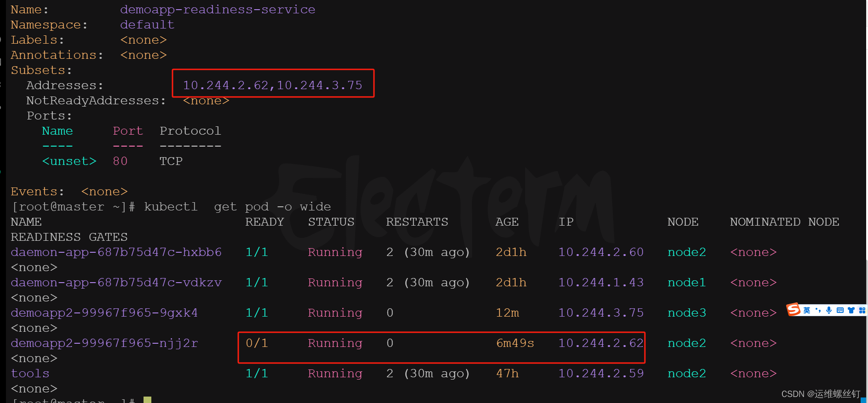868x403 pixels.
Task: Click Running status in the vdkzv row
Action: click(335, 283)
